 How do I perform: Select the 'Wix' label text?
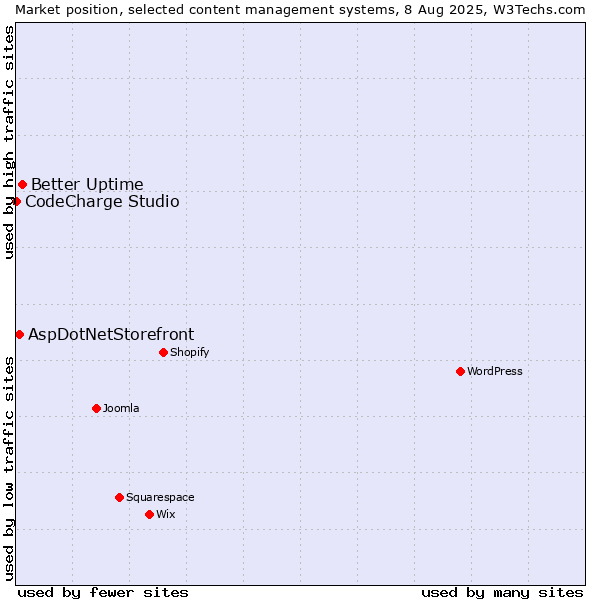coord(166,514)
